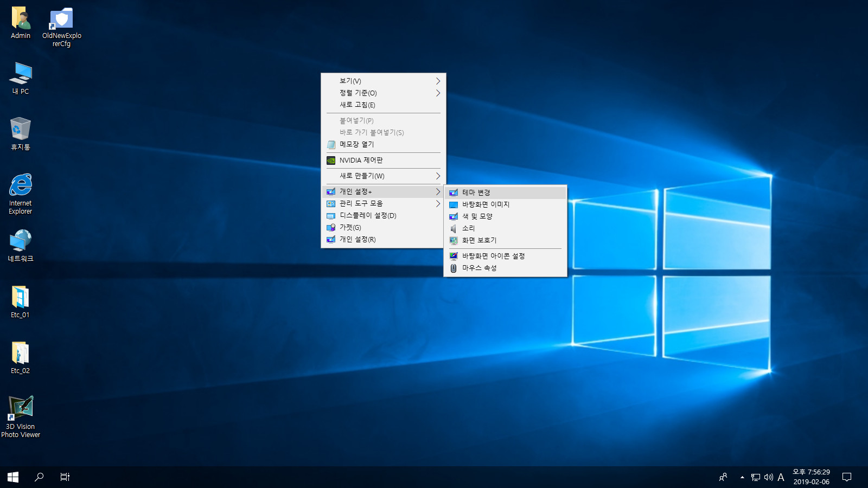The width and height of the screenshot is (868, 488).
Task: Select 색 및 모양 in the submenu
Action: 505,216
